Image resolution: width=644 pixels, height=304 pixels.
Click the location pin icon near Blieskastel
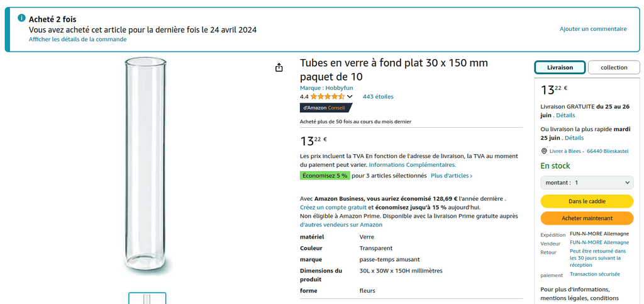[x=544, y=151]
